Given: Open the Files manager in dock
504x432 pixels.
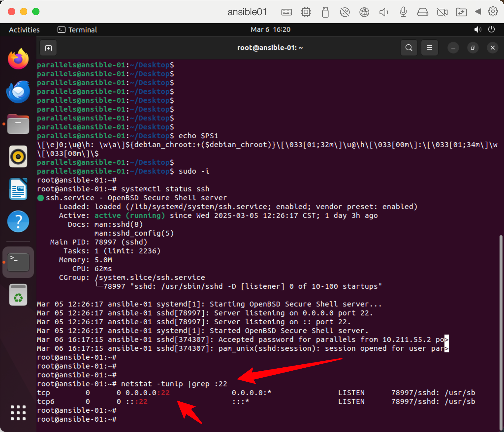Looking at the screenshot, I should tap(18, 124).
